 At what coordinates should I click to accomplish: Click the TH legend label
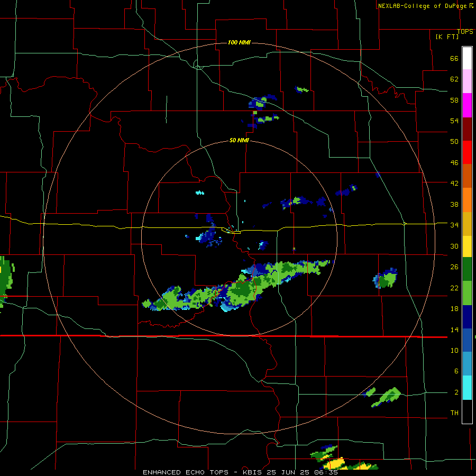tap(454, 413)
